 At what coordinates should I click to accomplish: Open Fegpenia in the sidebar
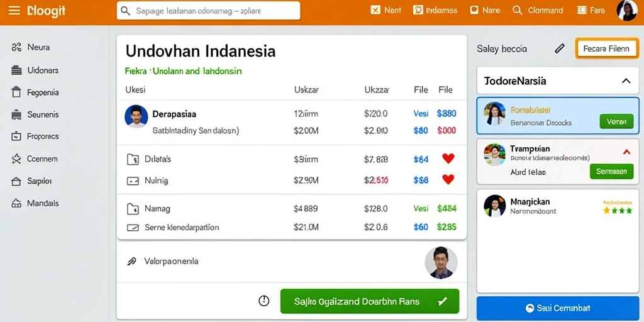[x=35, y=92]
